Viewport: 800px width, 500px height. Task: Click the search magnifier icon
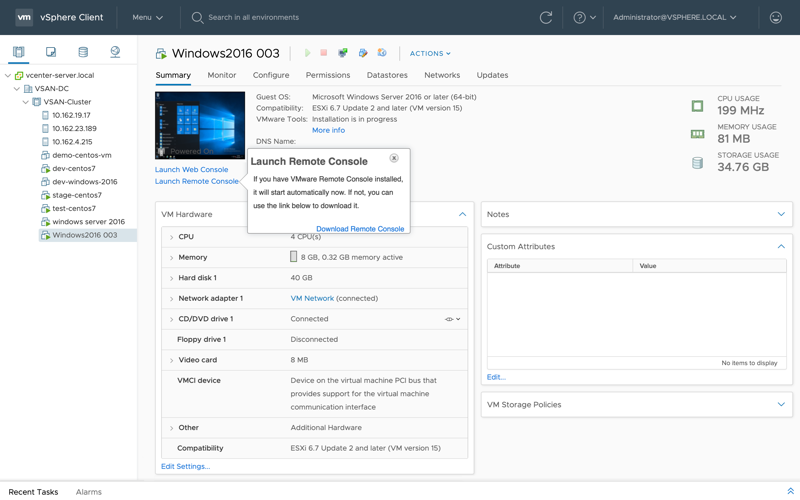click(197, 18)
